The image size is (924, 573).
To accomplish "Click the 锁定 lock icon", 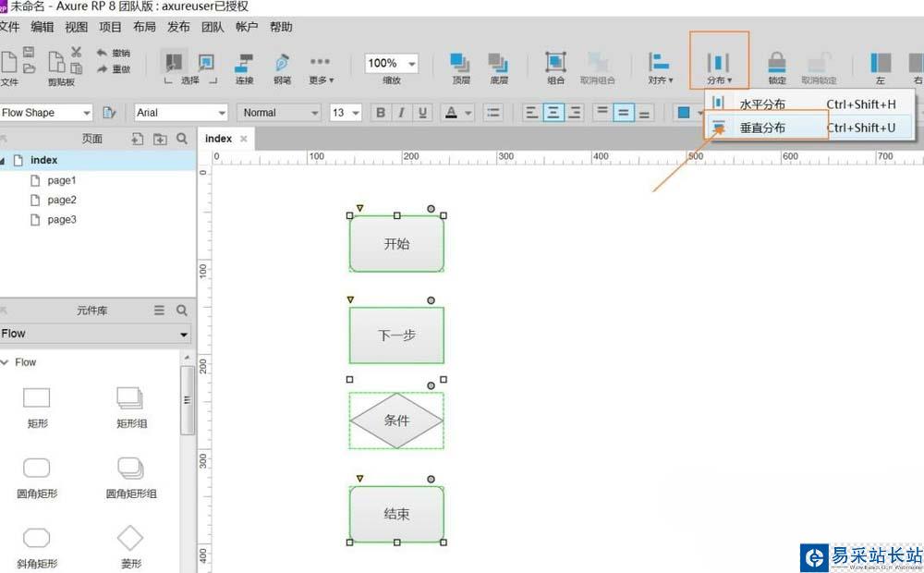I will pos(777,67).
